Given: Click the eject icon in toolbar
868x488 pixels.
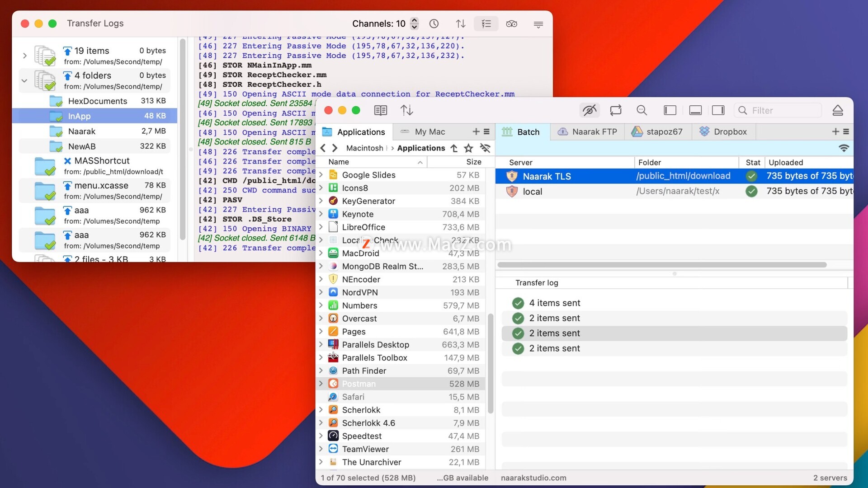Looking at the screenshot, I should (x=838, y=110).
